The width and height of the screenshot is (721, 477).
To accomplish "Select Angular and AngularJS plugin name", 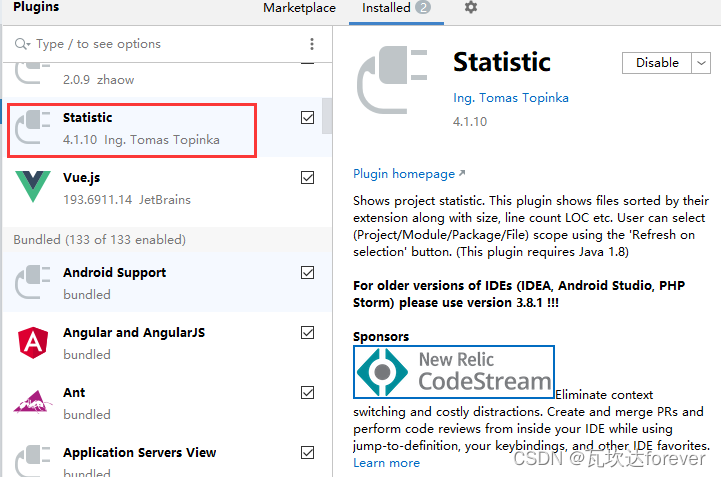I will 134,333.
